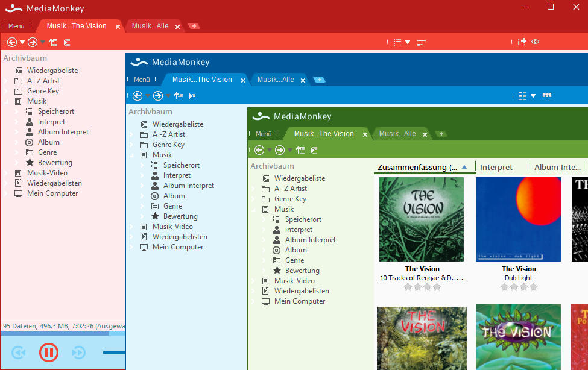
Task: Click the list view icon in red window
Action: pos(397,42)
